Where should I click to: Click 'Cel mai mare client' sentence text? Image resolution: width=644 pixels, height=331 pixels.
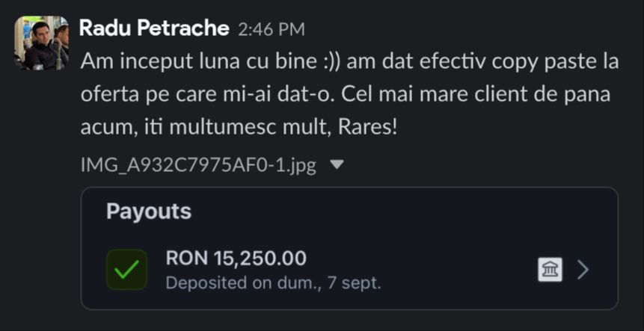423,94
